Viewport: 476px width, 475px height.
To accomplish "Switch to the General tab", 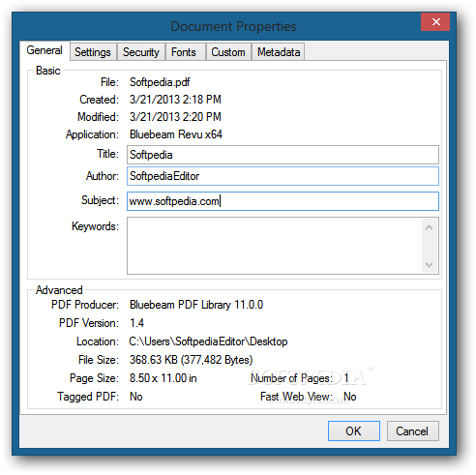I will pyautogui.click(x=45, y=50).
